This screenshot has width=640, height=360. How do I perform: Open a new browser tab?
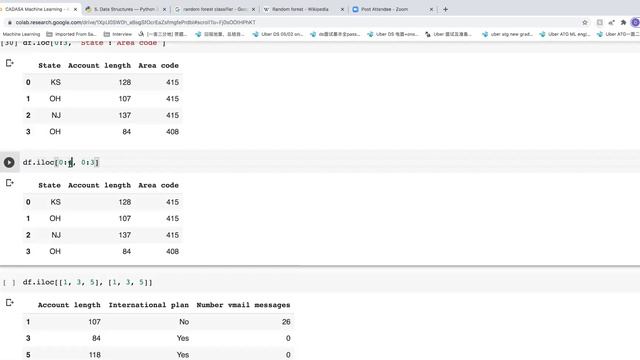point(445,9)
